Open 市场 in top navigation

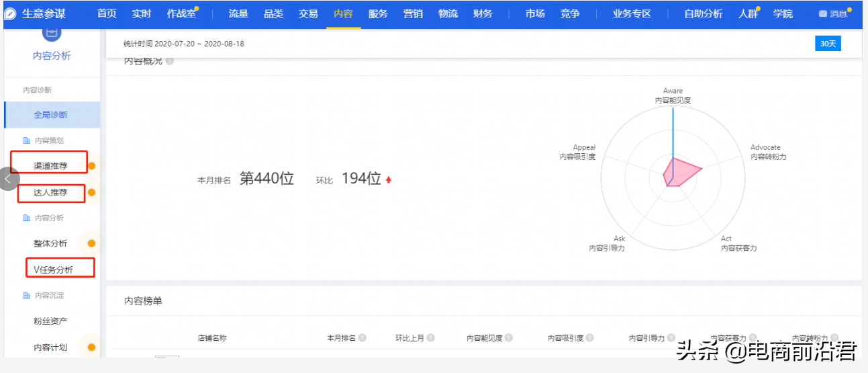(535, 13)
